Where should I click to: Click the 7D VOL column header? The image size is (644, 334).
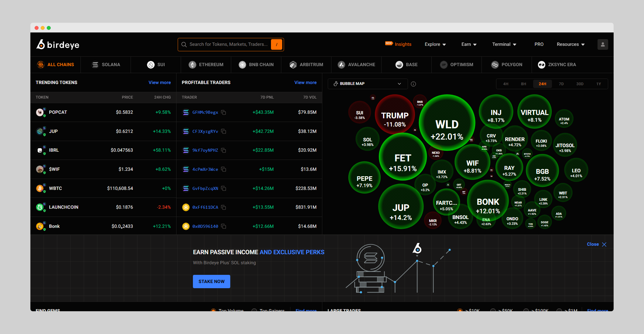(310, 97)
